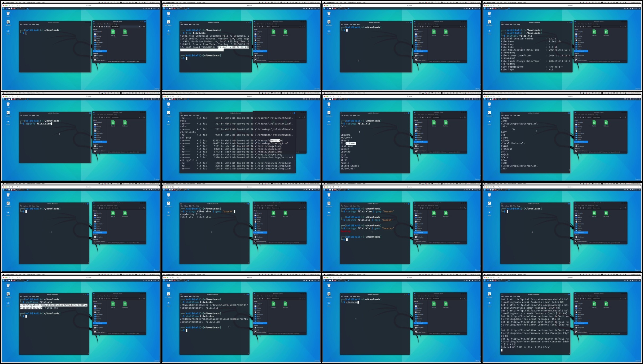This screenshot has width=643, height=364.
Task: Select Desktop in Thunar sidebar, clamscan frame
Action: pos(418,308)
